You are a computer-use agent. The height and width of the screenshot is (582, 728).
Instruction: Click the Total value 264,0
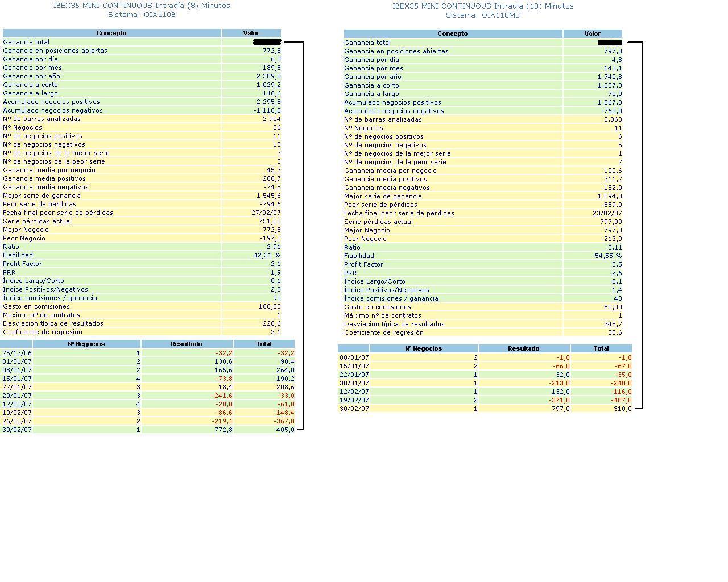[286, 370]
